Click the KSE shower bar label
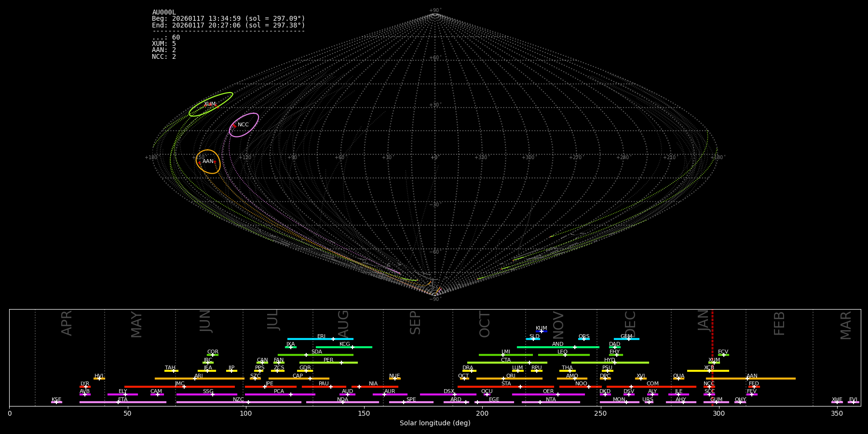The image size is (868, 434). pos(56,400)
